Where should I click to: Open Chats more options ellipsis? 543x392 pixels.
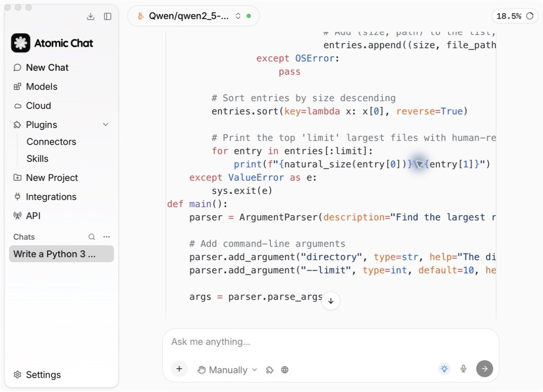[107, 237]
